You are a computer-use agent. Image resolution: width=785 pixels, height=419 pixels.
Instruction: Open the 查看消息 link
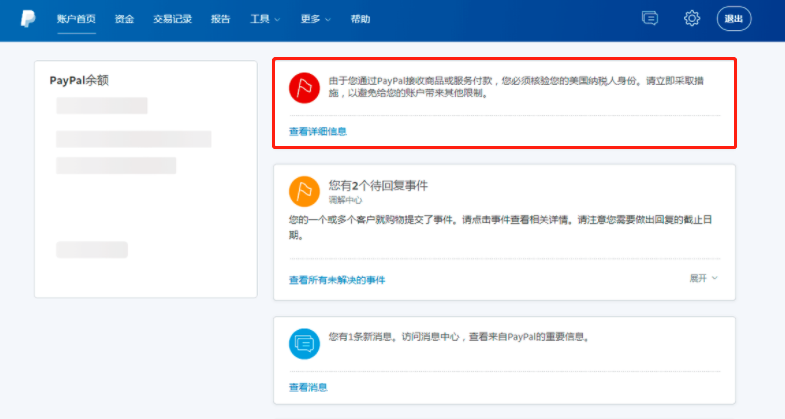pyautogui.click(x=308, y=387)
